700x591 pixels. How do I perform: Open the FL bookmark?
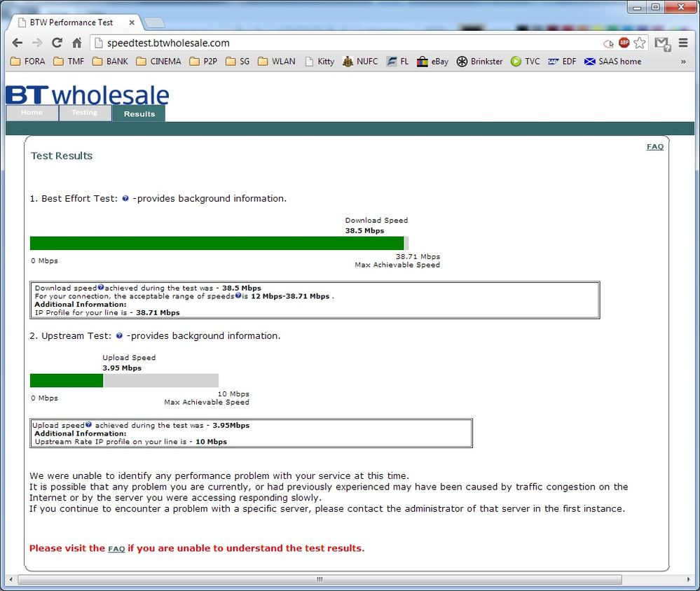point(397,62)
